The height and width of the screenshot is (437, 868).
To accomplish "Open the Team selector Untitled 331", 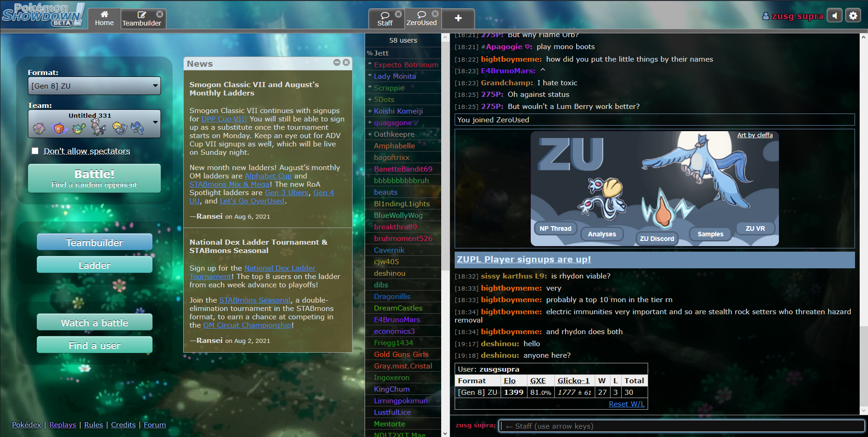I will tap(94, 124).
